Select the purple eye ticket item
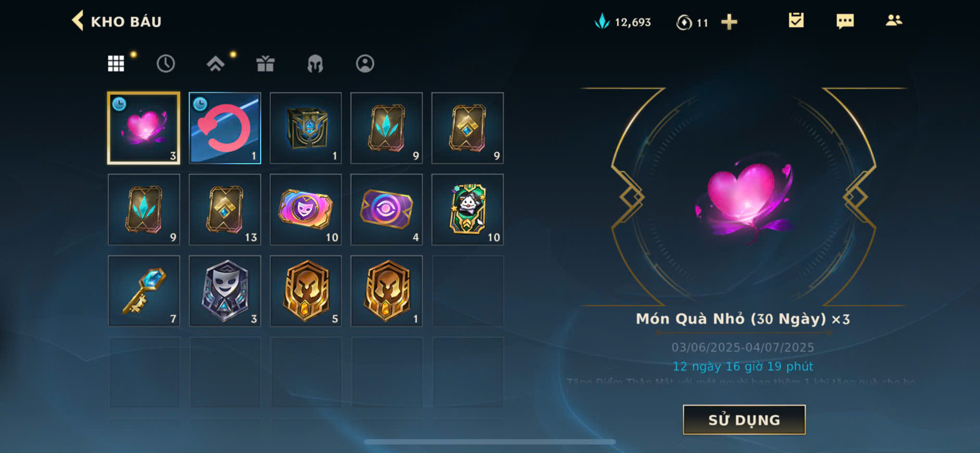Viewport: 980px width, 453px height. tap(387, 209)
